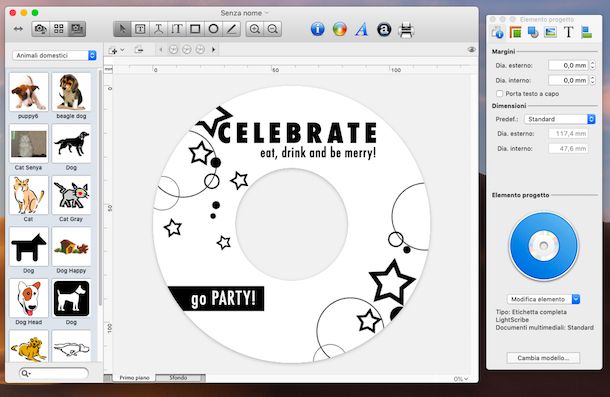Toggle the eye visibility icon above canvas
Viewport: 610px width, 397px height.
click(x=472, y=50)
